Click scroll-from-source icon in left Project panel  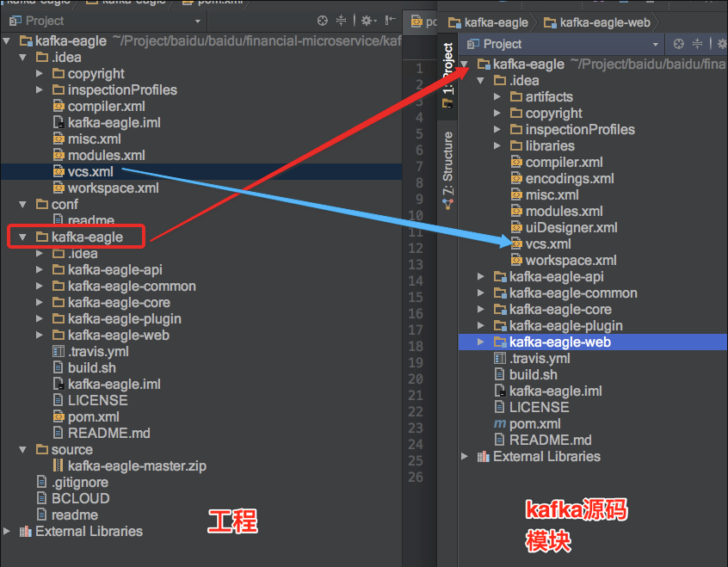pos(322,21)
